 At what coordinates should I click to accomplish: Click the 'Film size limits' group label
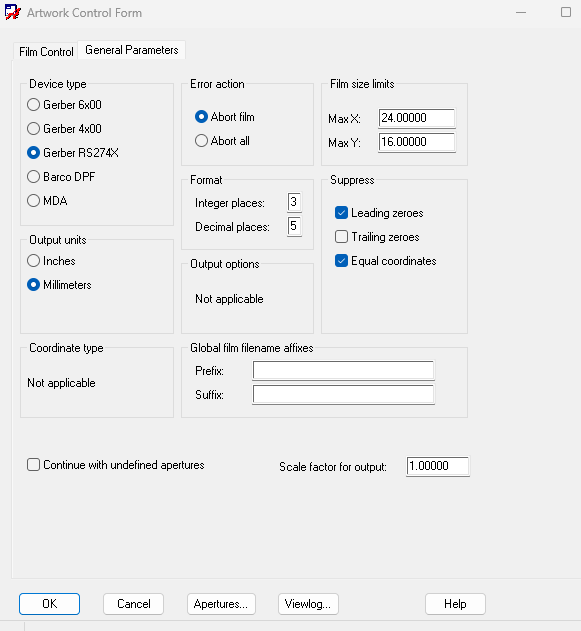362,84
